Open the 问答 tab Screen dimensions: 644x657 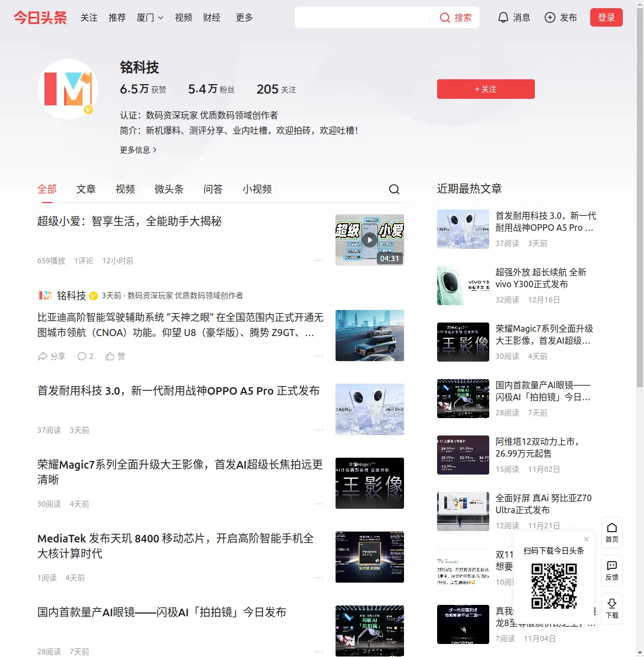213,189
